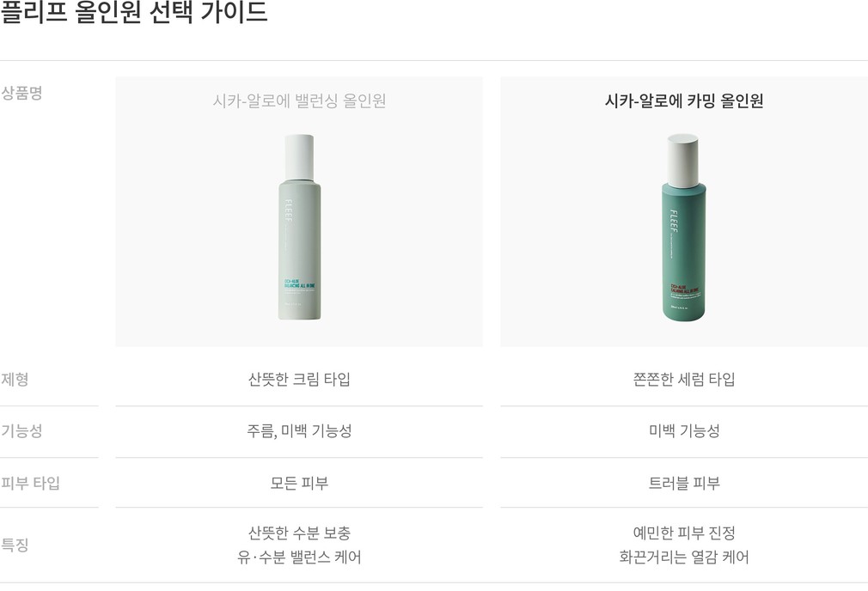Click the 기능성 row label
Viewport: 868px width, 591px height.
(21, 430)
